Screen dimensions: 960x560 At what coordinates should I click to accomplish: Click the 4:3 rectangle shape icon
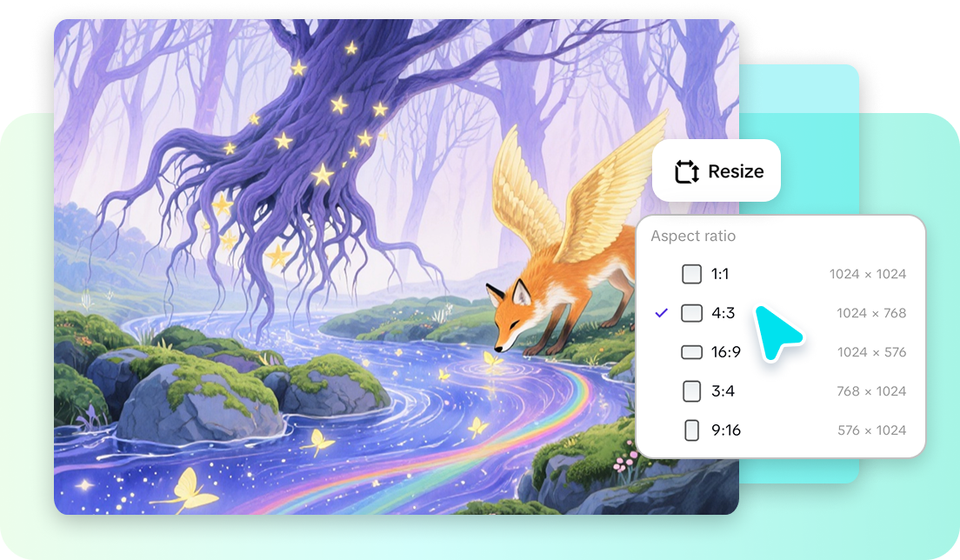click(x=692, y=313)
